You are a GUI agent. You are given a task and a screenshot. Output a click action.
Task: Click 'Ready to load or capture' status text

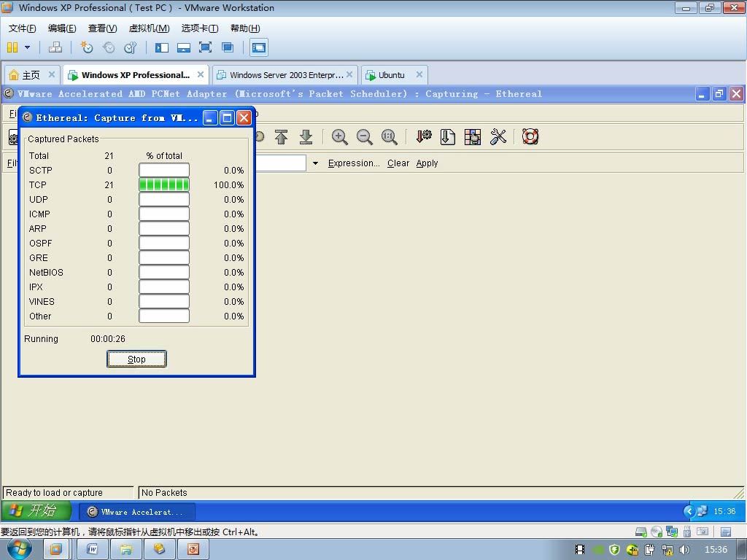coord(54,493)
